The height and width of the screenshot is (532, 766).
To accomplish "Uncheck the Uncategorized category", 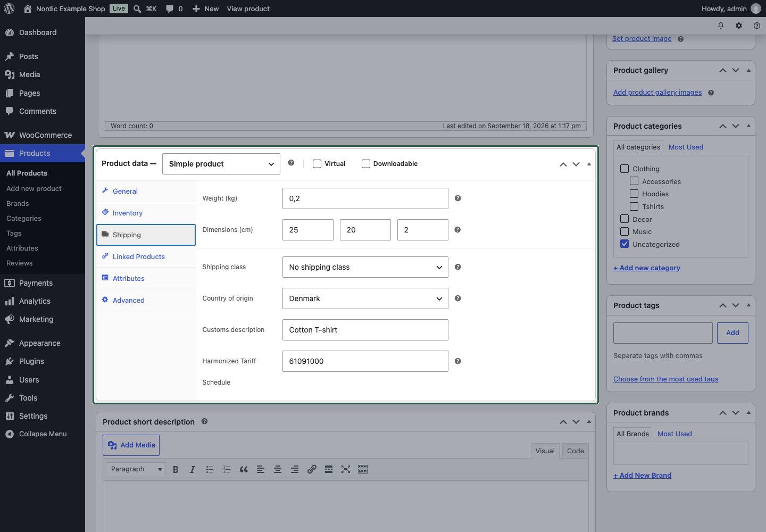I will (625, 244).
